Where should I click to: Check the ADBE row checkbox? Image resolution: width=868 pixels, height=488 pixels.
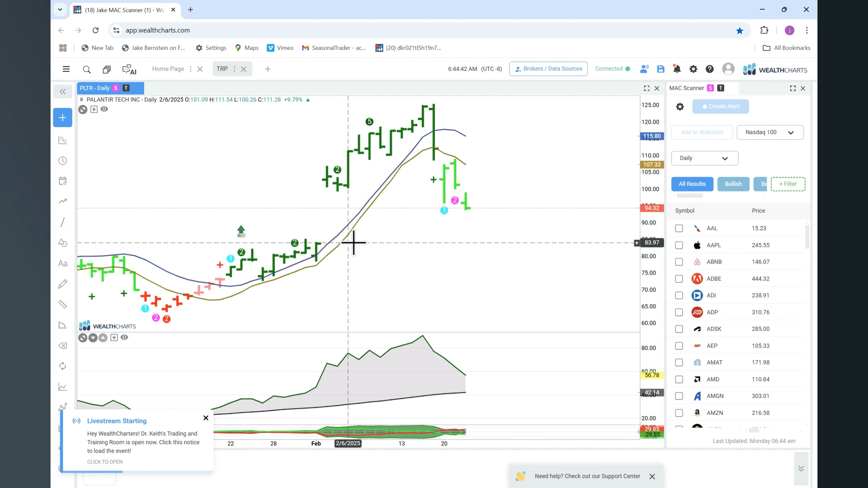pos(679,279)
